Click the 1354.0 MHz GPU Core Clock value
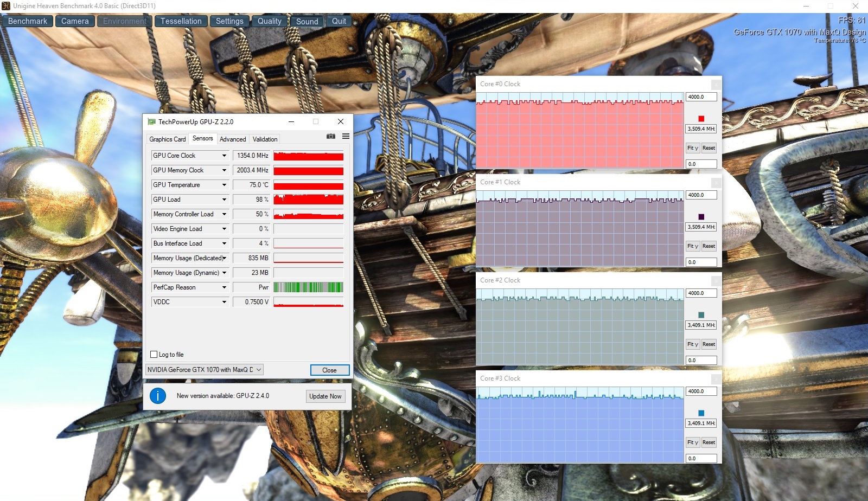The width and height of the screenshot is (868, 501). click(x=252, y=156)
